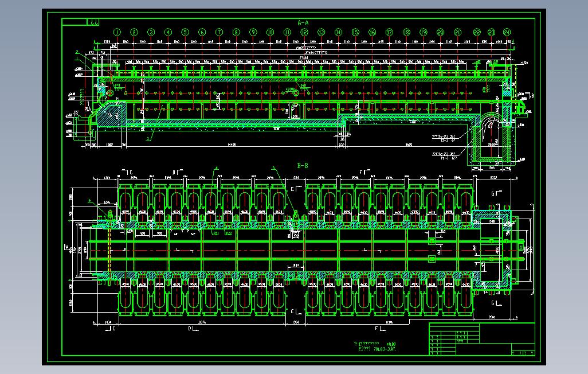This screenshot has height=374, width=588.
Task: Select grid axis bubble number 9
Action: pyautogui.click(x=253, y=32)
